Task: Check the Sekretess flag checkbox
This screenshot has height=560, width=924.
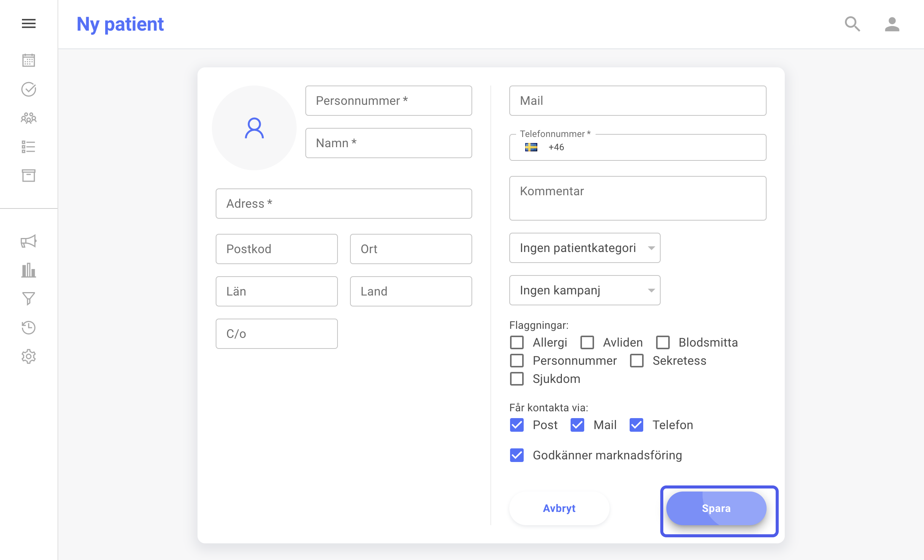Action: [637, 361]
